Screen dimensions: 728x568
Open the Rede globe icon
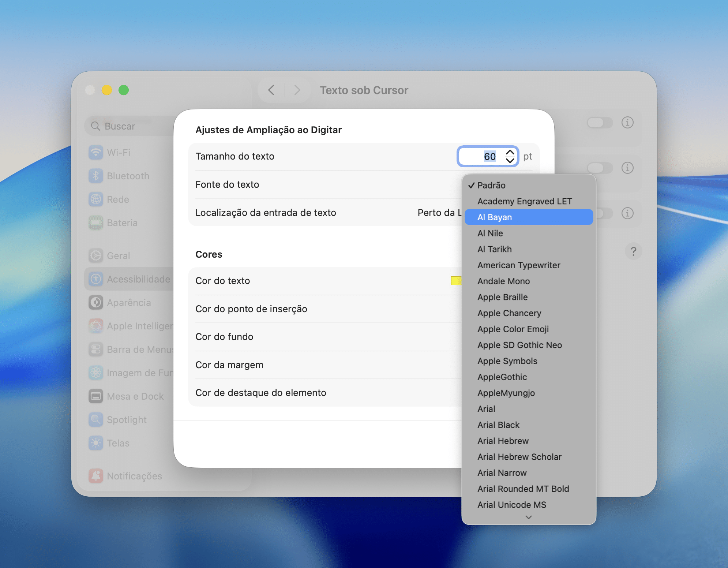click(x=96, y=199)
